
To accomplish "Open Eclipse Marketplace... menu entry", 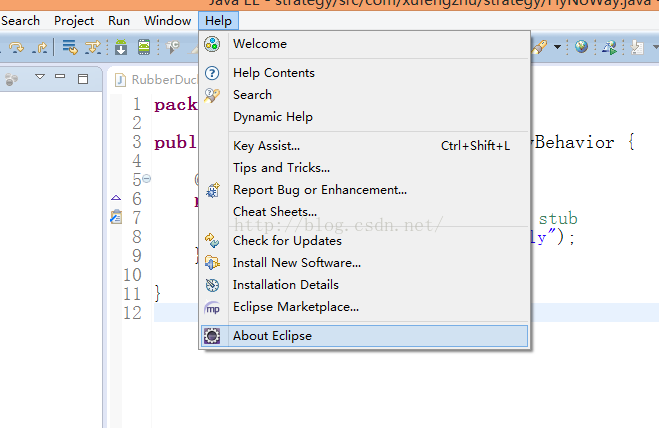I will tap(364, 306).
